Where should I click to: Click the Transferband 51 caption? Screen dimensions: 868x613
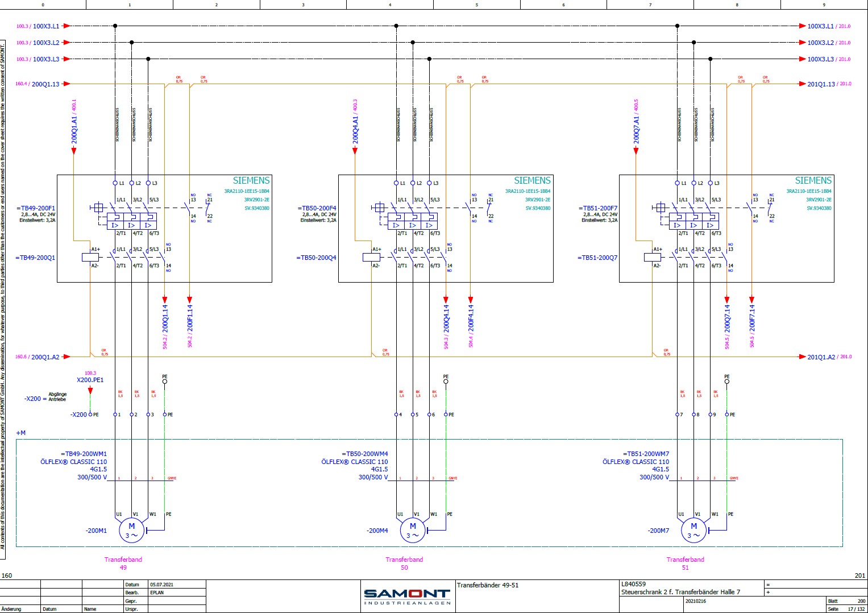coord(685,564)
